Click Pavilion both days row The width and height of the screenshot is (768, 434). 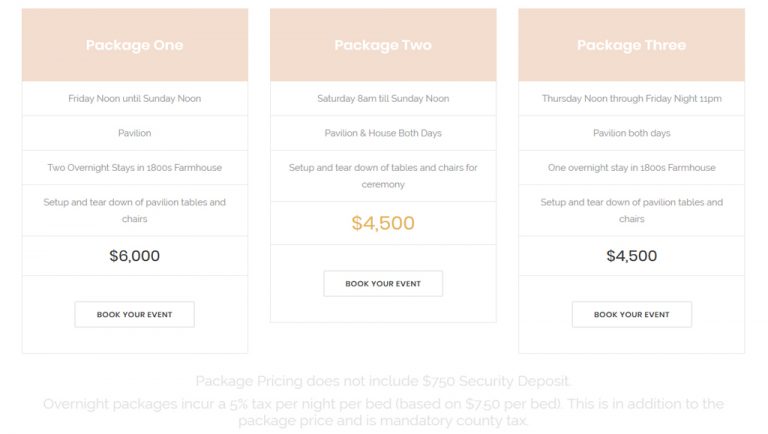point(632,133)
